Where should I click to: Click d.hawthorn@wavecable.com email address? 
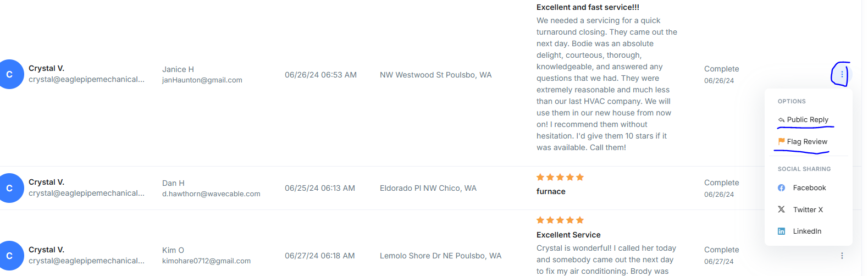point(211,194)
